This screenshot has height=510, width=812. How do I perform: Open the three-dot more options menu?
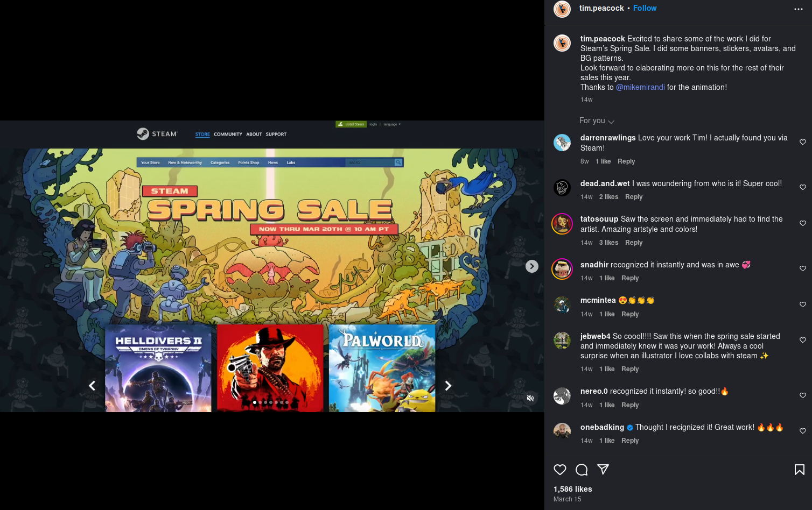pos(799,9)
